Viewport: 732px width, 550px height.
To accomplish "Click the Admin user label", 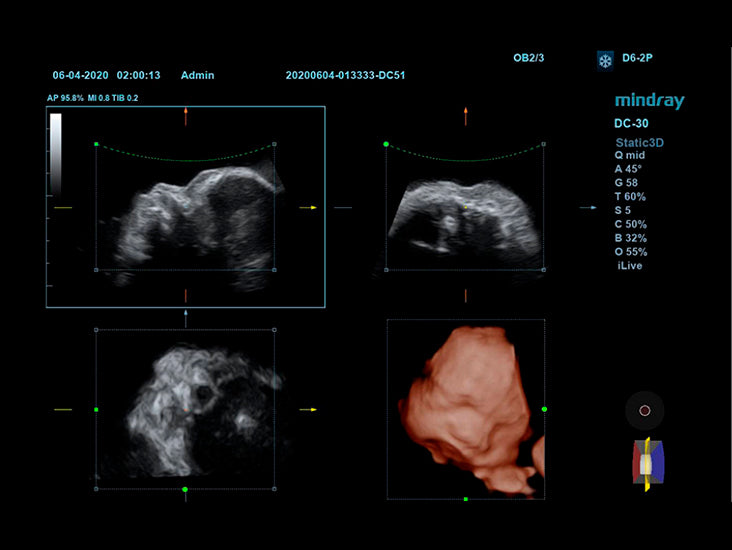I will (197, 75).
